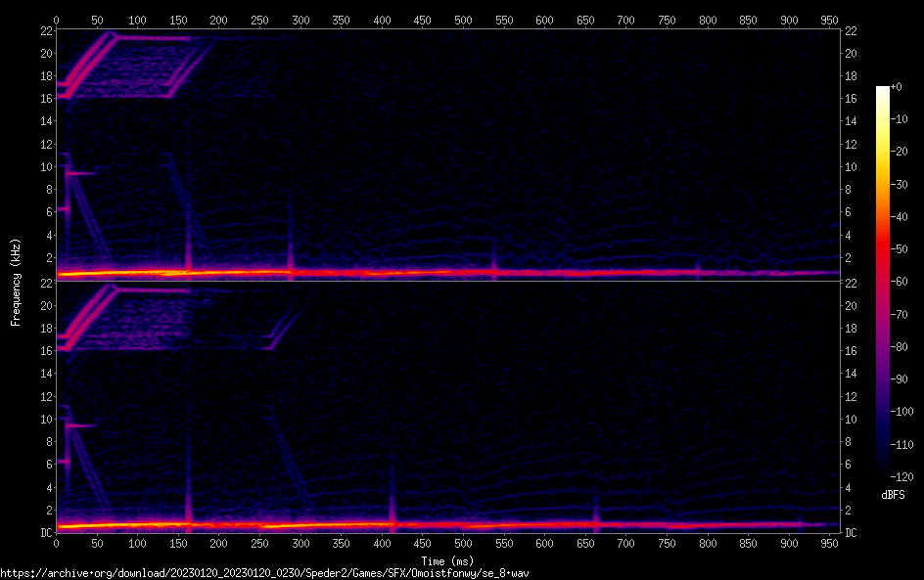Select the 750 tick on the top time axis
924x580 pixels.
(x=667, y=19)
